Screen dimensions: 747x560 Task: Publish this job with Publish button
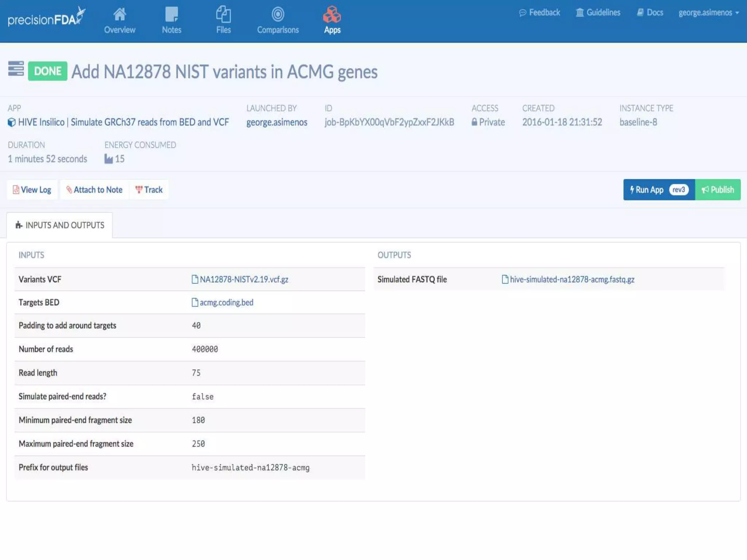[717, 190]
